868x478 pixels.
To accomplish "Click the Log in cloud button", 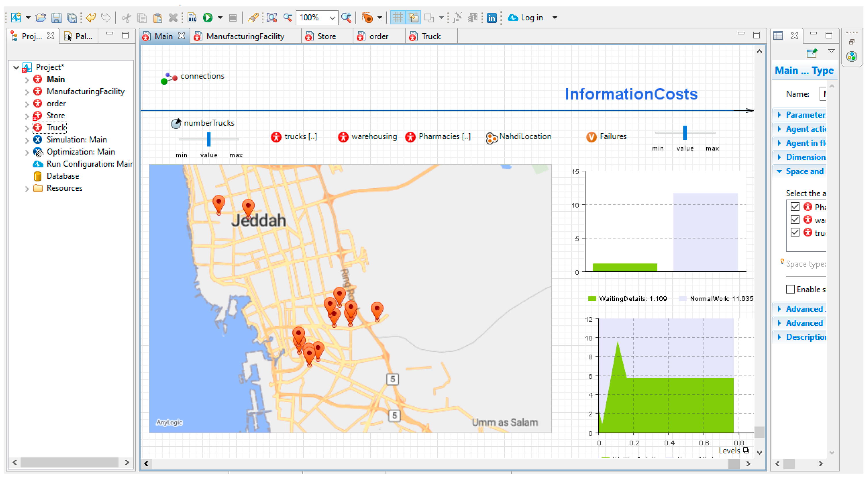I will click(526, 18).
